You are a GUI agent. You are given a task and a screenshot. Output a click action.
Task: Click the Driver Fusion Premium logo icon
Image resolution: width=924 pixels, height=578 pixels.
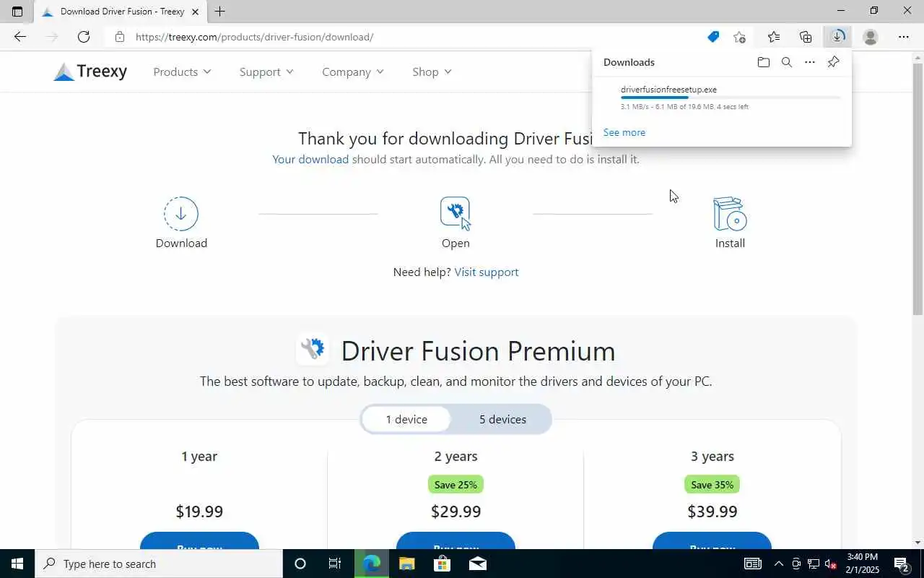[313, 350]
